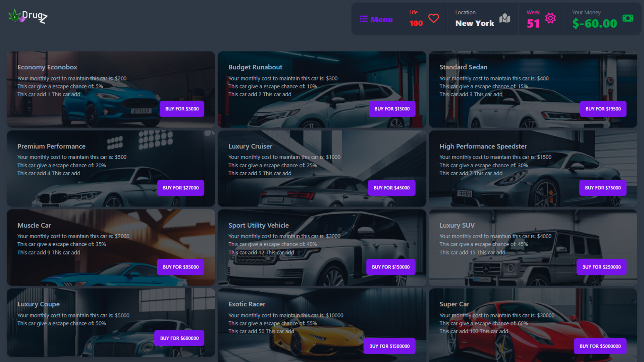
Task: Click the Your Money balance display
Action: [x=594, y=23]
